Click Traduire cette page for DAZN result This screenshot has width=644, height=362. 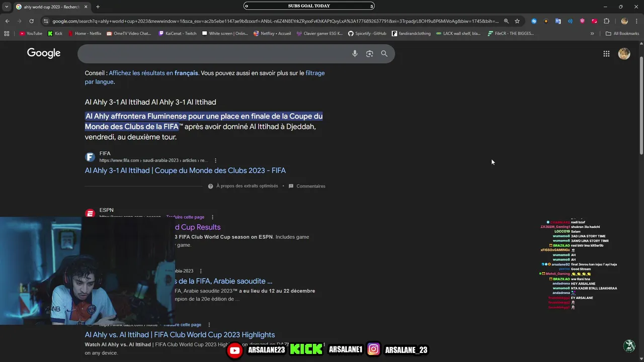click(182, 325)
